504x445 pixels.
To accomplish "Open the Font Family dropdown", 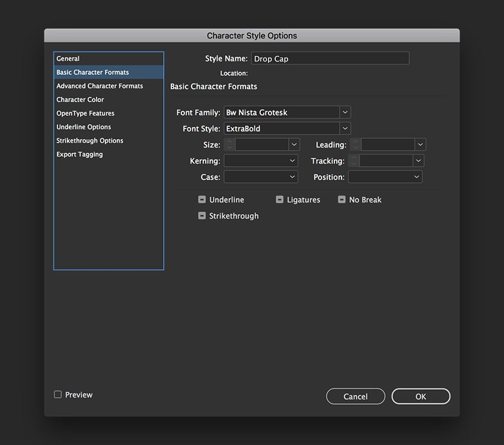I will [345, 112].
